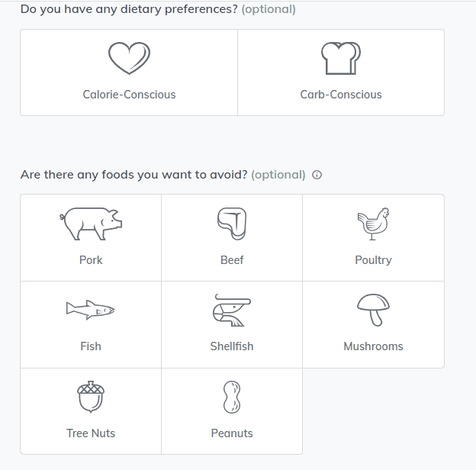The image size is (476, 470).
Task: Click the heart icon for Calorie-Conscious
Action: (x=130, y=58)
